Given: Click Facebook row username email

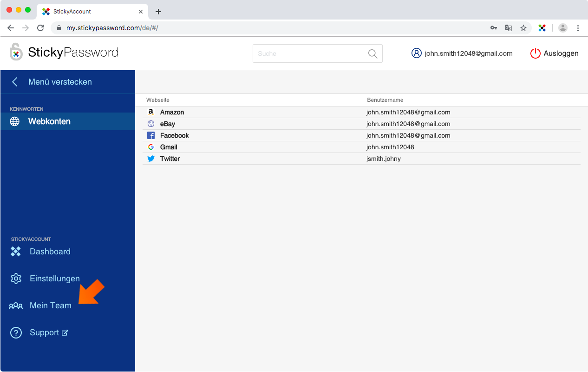Looking at the screenshot, I should click(x=408, y=135).
